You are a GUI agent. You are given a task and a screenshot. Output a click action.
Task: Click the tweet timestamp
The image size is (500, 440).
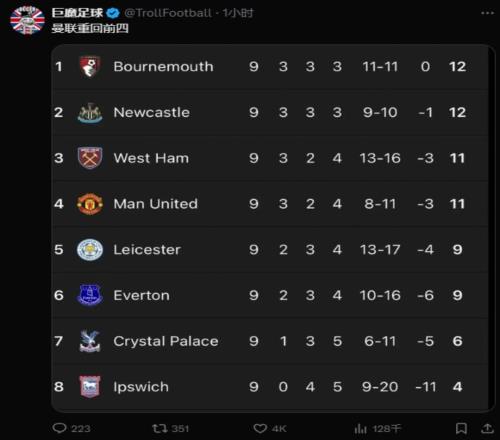click(x=238, y=13)
